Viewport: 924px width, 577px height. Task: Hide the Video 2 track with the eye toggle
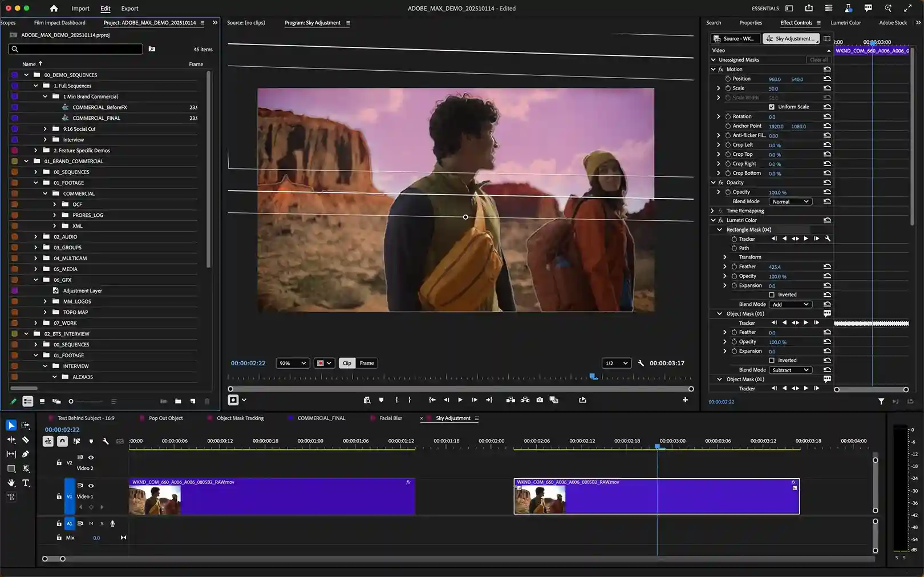[x=91, y=457]
